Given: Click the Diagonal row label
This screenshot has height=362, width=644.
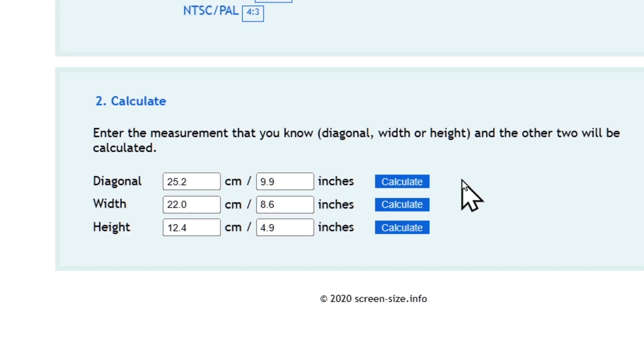Looking at the screenshot, I should (x=117, y=181).
